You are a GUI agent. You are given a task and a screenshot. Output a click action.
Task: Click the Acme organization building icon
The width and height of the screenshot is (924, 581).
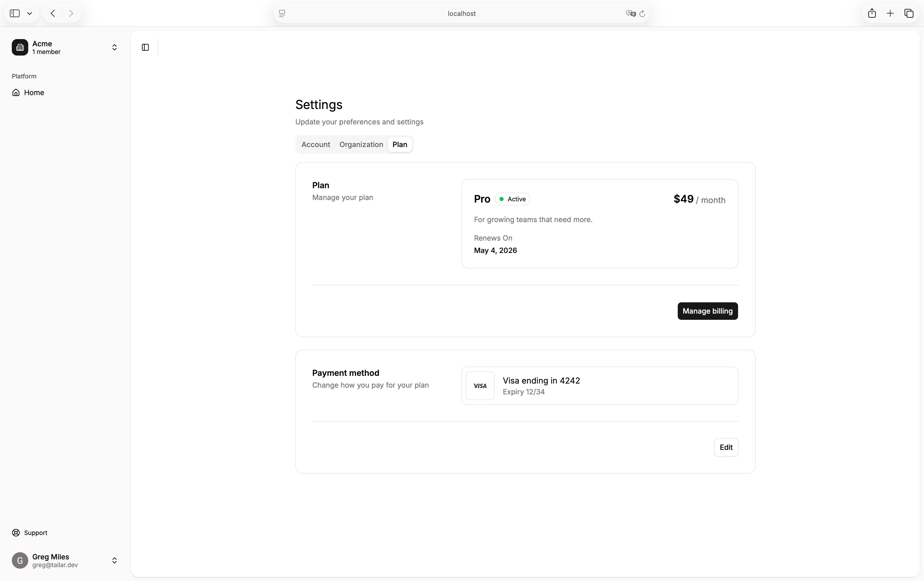pos(20,47)
